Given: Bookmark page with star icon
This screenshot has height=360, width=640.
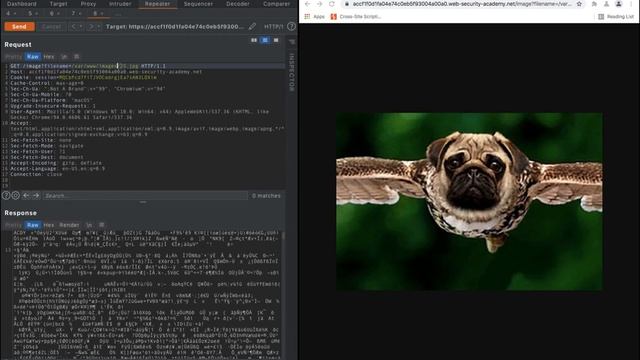Looking at the screenshot, I should (x=579, y=4).
